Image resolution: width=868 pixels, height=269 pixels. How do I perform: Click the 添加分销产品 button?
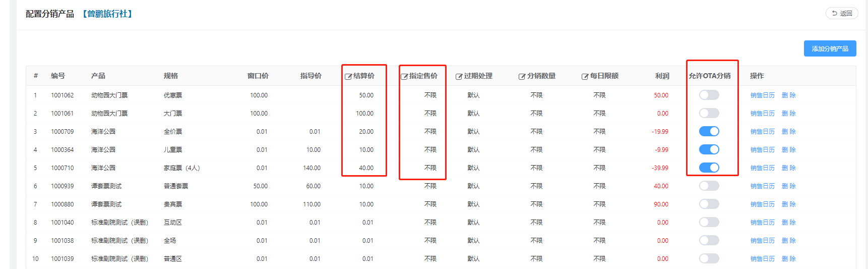click(830, 49)
